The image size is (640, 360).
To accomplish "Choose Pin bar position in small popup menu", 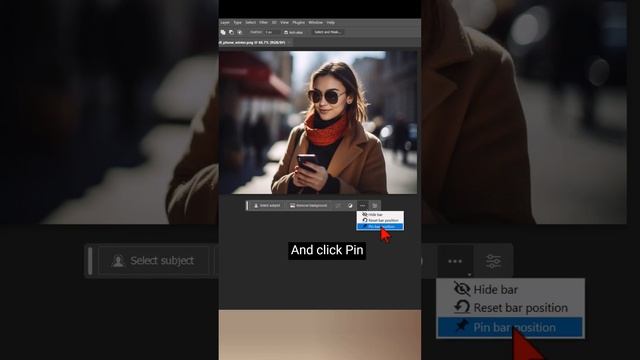I will (380, 227).
